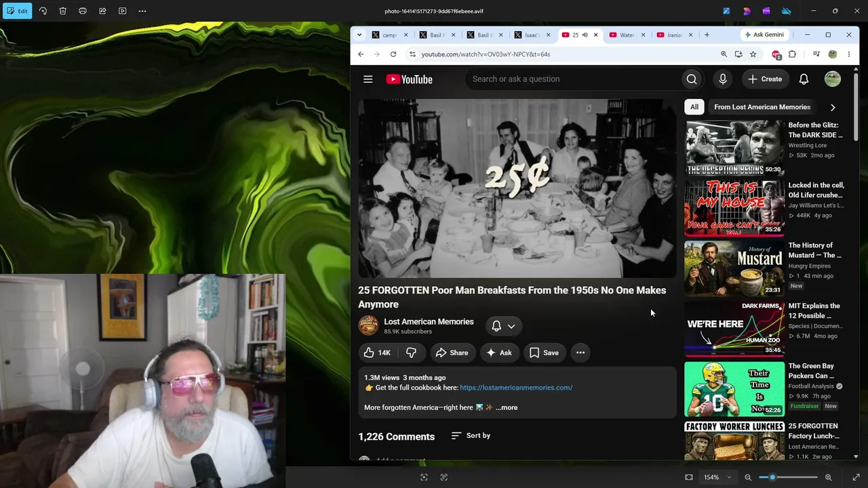Viewport: 868px width, 488px height.
Task: Click the zoom out magnifier in Photos
Action: [x=748, y=477]
